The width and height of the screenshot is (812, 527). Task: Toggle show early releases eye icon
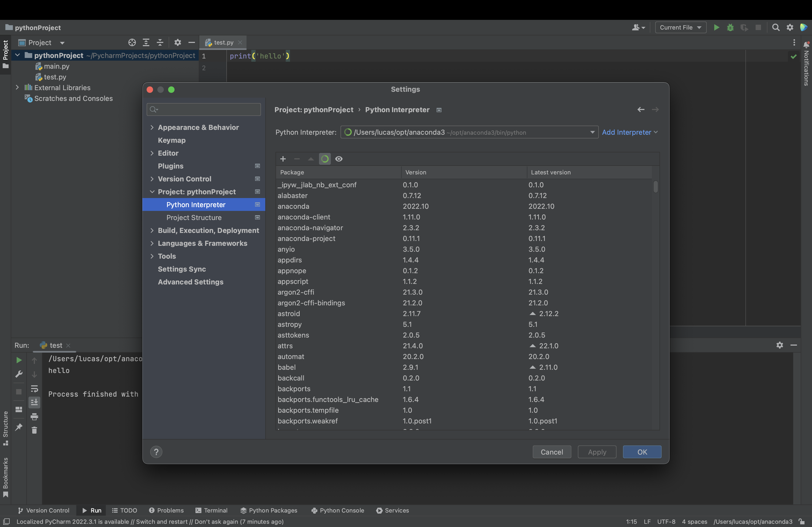pyautogui.click(x=339, y=159)
